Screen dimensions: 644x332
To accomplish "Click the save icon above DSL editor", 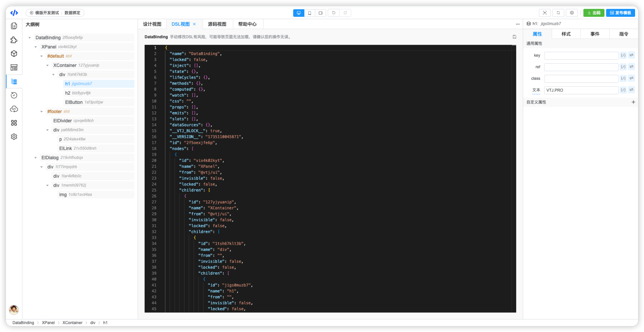I will tap(514, 37).
